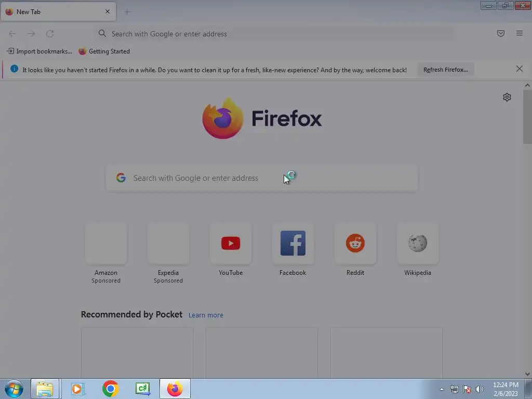Open Windows Explorer from the taskbar
This screenshot has height=399, width=532.
coord(46,389)
